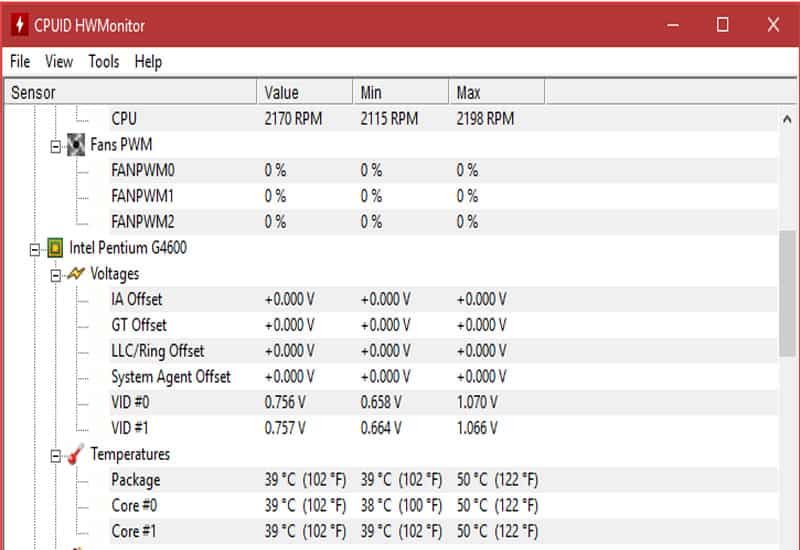Click the Intel Pentium G4600 chip icon
Screen dimensions: 800x550
coord(54,248)
